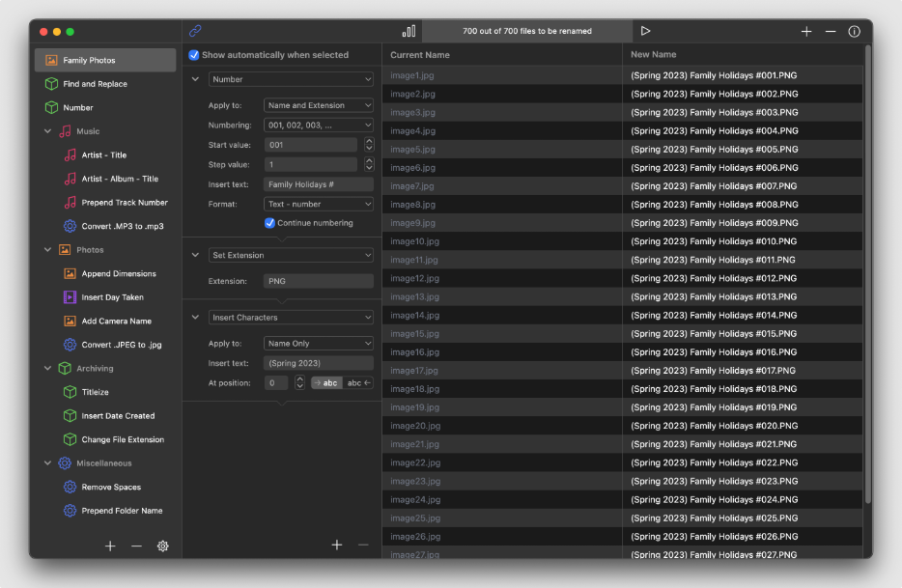The image size is (902, 588).
Task: Uncheck Continue numbering checkbox
Action: (269, 223)
